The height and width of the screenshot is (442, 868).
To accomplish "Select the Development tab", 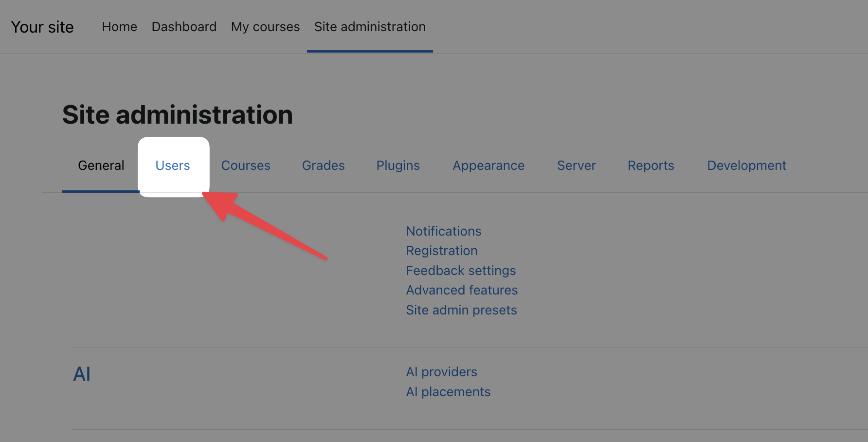I will (746, 166).
